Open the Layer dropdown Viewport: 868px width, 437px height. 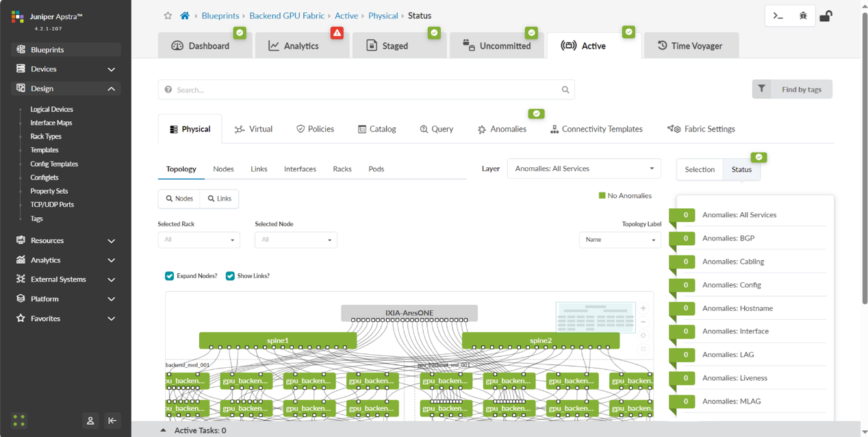coord(584,168)
